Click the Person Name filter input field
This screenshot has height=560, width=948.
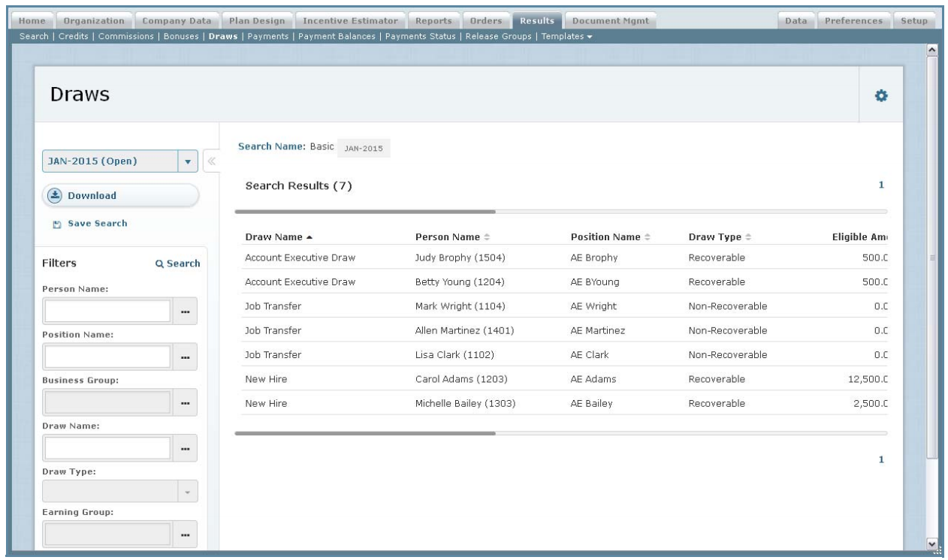(x=108, y=312)
